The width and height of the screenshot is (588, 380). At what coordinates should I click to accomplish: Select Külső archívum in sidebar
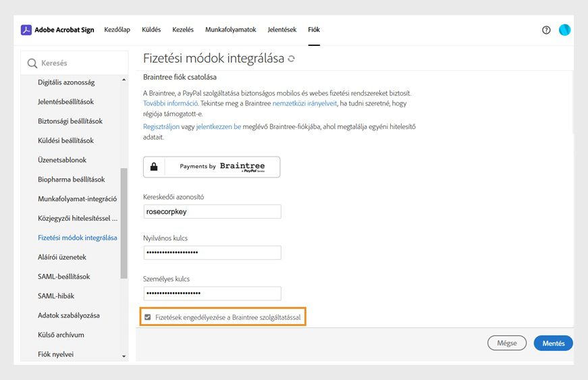pos(61,335)
